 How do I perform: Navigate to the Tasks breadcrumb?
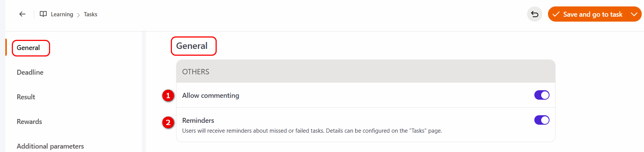pos(90,14)
